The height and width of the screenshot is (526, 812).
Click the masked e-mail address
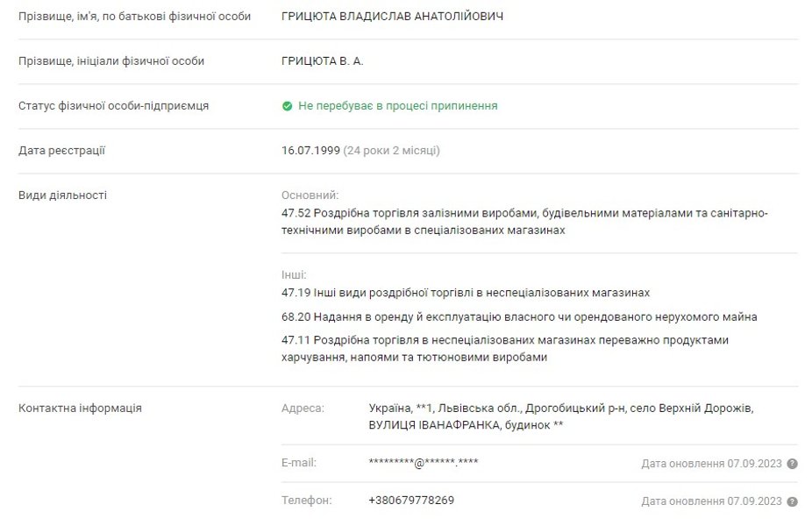pyautogui.click(x=424, y=463)
